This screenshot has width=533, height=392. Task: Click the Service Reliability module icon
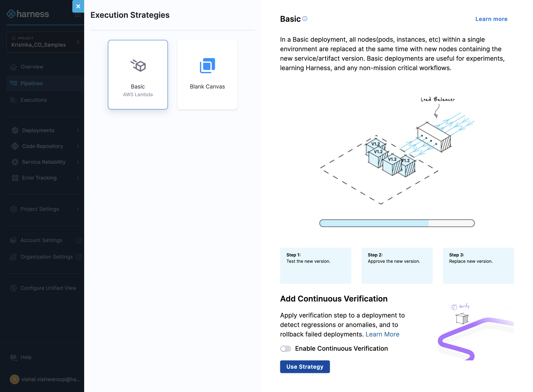point(15,162)
